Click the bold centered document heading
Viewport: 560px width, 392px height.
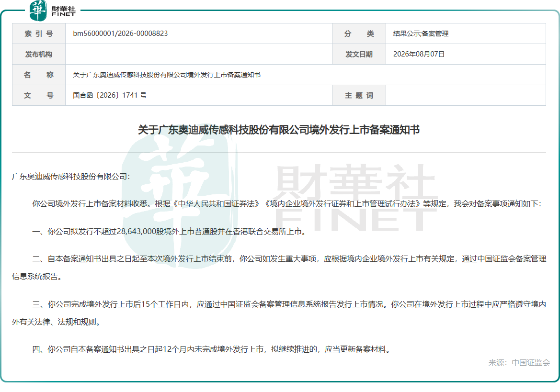coord(279,130)
